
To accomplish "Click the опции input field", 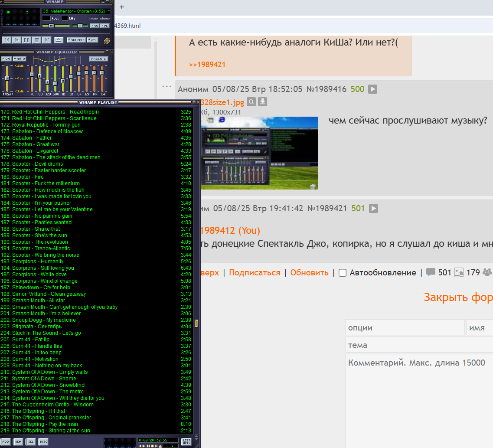I will pyautogui.click(x=405, y=327).
